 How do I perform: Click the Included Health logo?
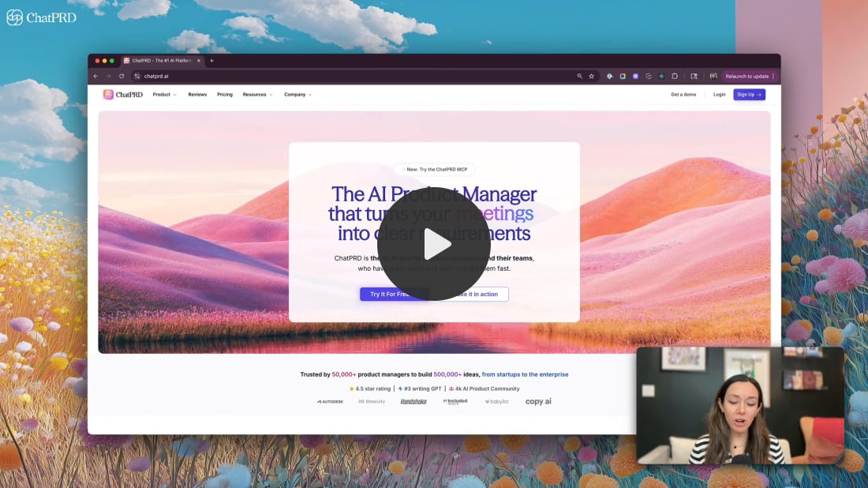pyautogui.click(x=455, y=402)
